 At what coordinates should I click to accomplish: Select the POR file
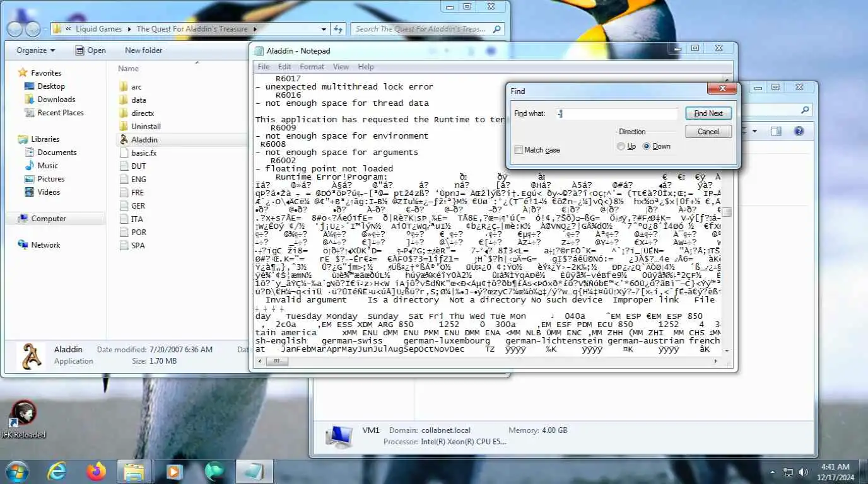[x=138, y=233]
